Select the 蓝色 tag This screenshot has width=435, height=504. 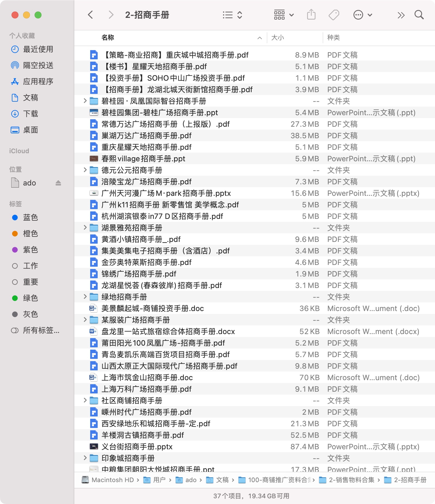pos(31,217)
